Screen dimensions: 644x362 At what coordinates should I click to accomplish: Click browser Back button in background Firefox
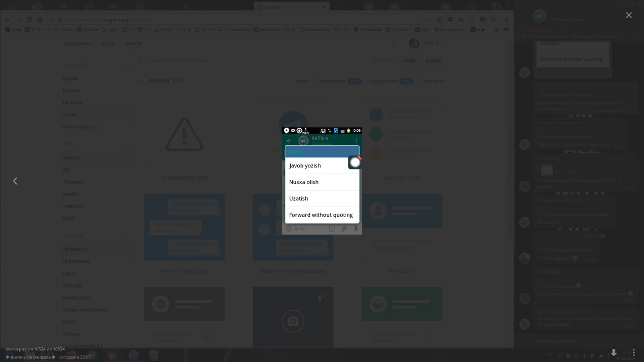coord(8,20)
